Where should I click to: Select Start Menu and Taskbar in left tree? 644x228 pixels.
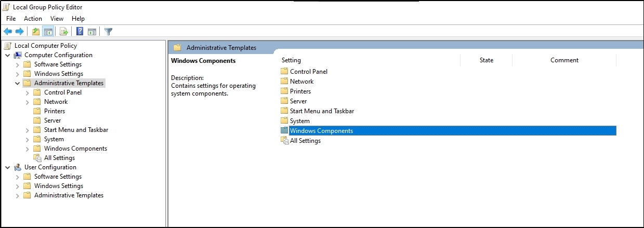point(76,130)
